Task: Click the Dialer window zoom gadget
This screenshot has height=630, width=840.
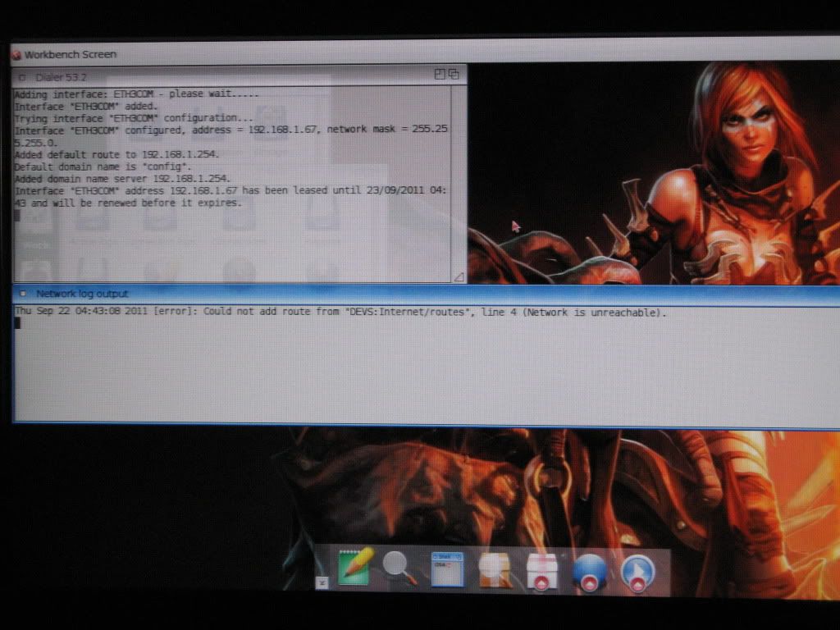Action: click(x=440, y=74)
